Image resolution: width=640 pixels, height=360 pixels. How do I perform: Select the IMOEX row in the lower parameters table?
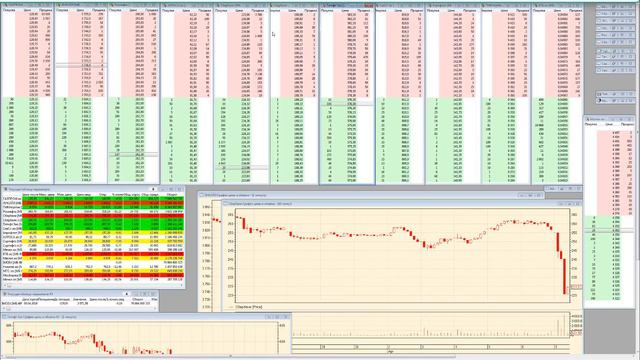pos(80,304)
